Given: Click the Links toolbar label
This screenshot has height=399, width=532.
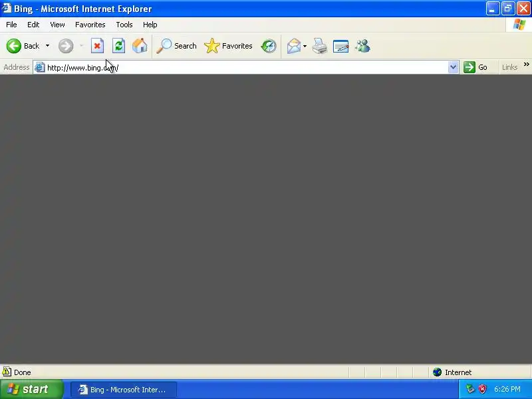Looking at the screenshot, I should tap(509, 67).
